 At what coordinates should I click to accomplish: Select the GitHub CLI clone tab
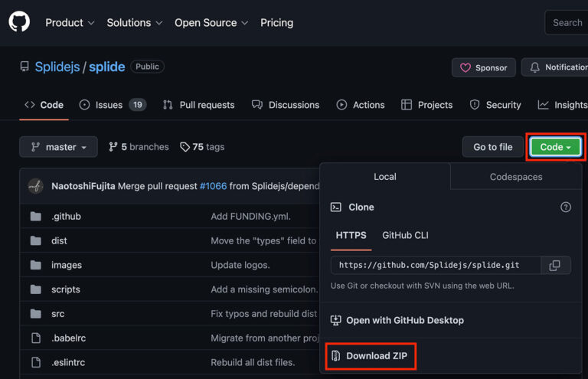[x=405, y=235]
